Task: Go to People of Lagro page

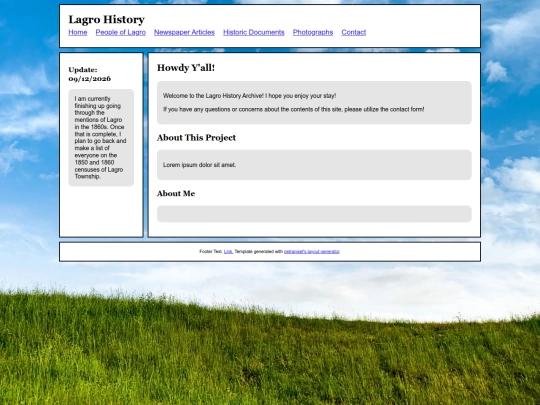Action: coord(121,32)
